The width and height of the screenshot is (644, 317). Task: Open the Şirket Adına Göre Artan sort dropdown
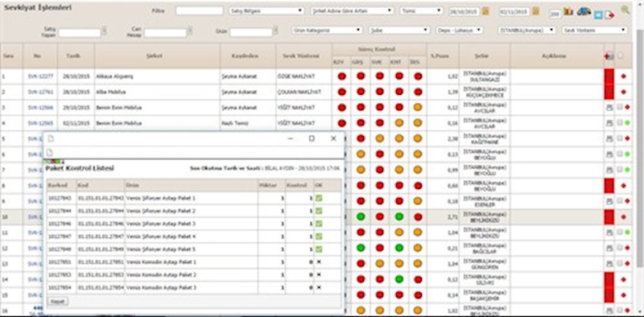click(x=353, y=11)
